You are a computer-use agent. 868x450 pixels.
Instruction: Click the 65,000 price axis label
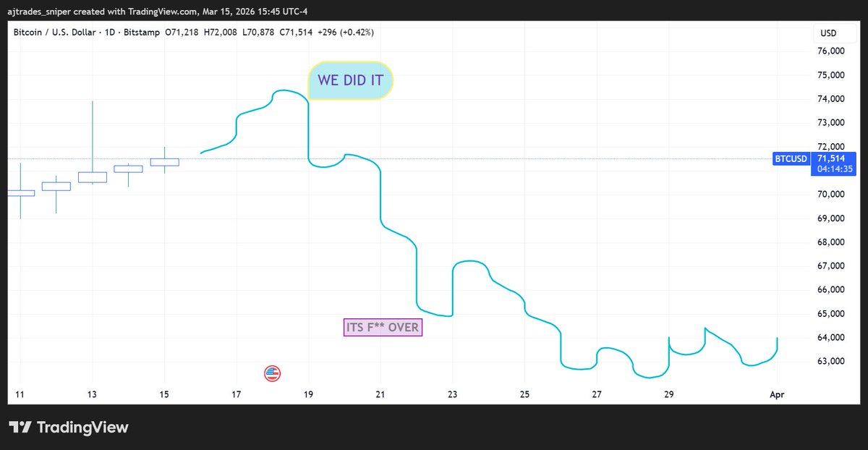[830, 314]
